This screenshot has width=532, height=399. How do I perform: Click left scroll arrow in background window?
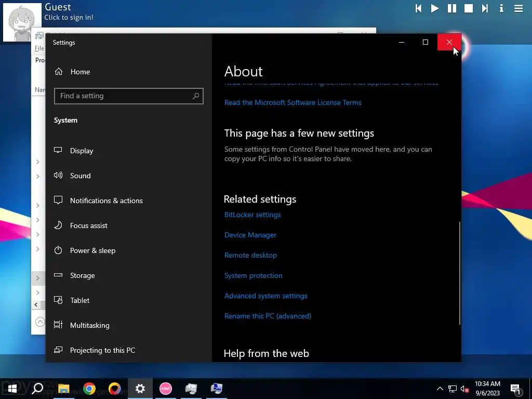coord(36,304)
